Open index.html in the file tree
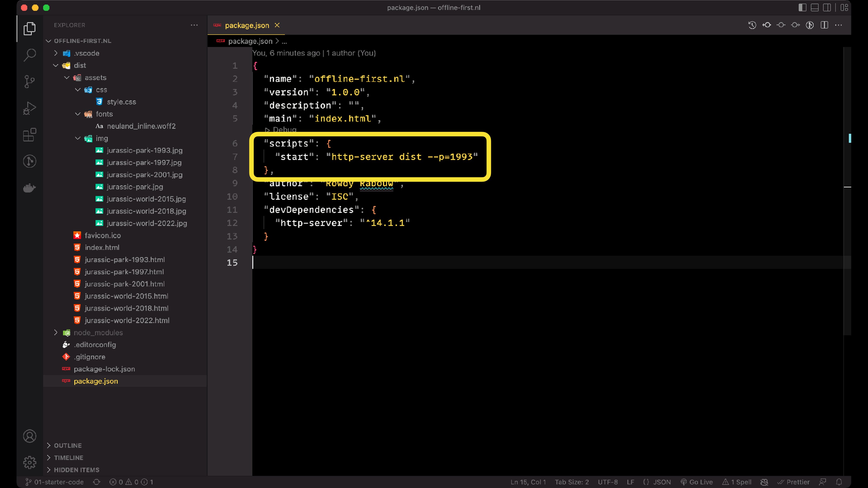868x488 pixels. point(102,248)
